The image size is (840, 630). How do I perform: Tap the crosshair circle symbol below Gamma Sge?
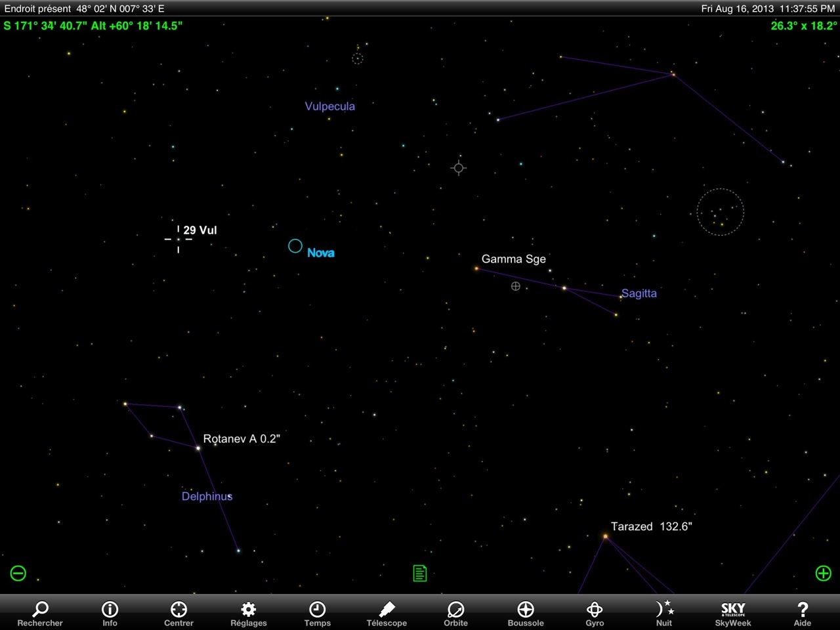pos(516,286)
